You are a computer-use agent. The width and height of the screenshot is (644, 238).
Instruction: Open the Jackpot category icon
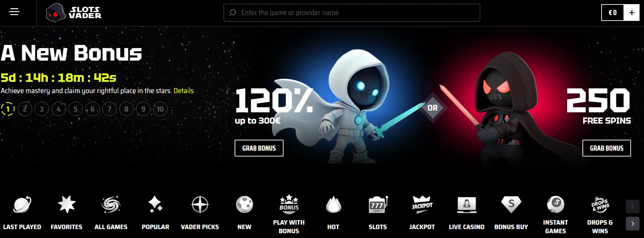(x=422, y=204)
